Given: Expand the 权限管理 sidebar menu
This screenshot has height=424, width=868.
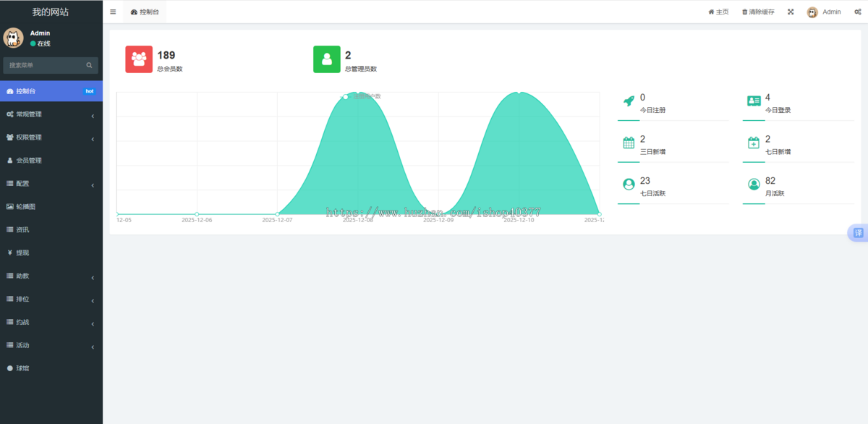Looking at the screenshot, I should point(51,137).
